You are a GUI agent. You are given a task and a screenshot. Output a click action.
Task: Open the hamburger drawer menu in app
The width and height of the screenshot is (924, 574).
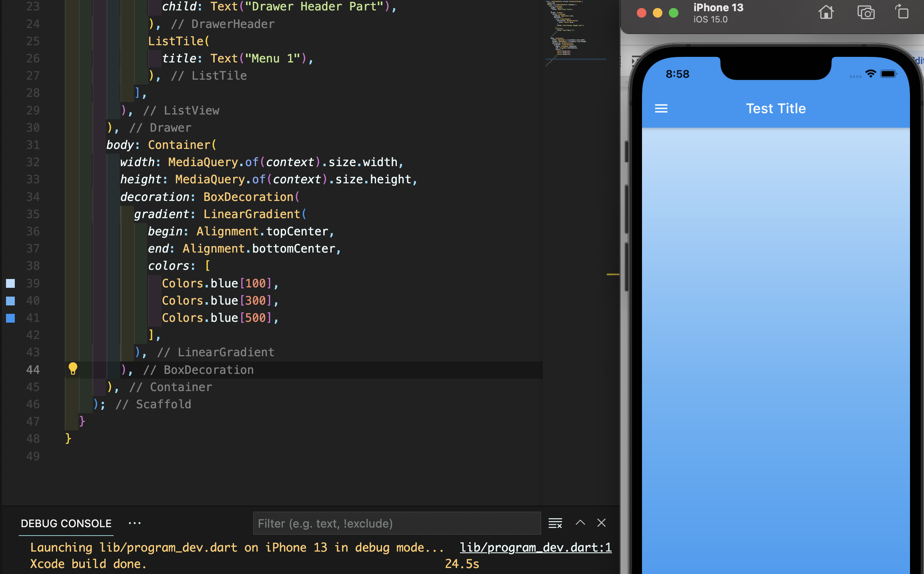click(x=661, y=108)
